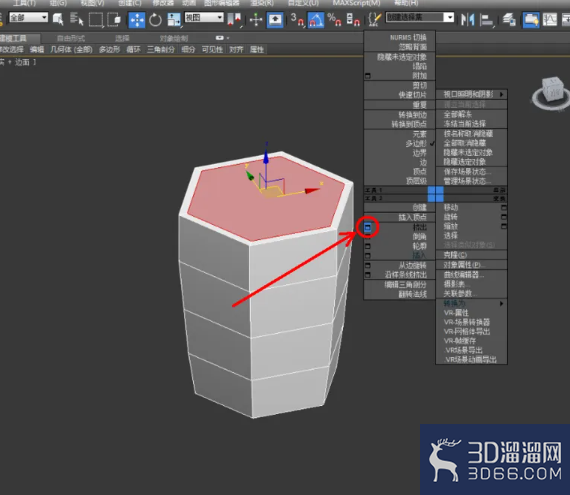Screen dimensions: 570x495
Task: Select 顶点 sub-object level in quad menu
Action: (x=420, y=172)
